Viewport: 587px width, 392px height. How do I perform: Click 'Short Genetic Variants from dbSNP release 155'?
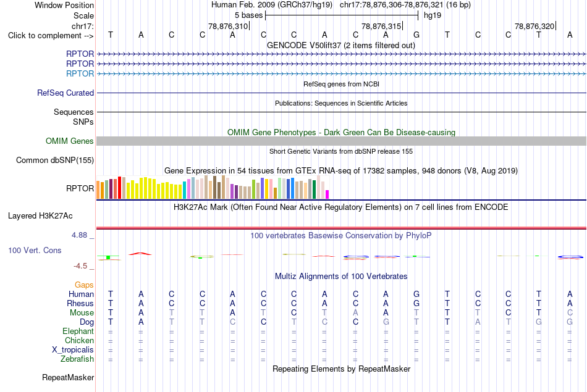pyautogui.click(x=341, y=151)
